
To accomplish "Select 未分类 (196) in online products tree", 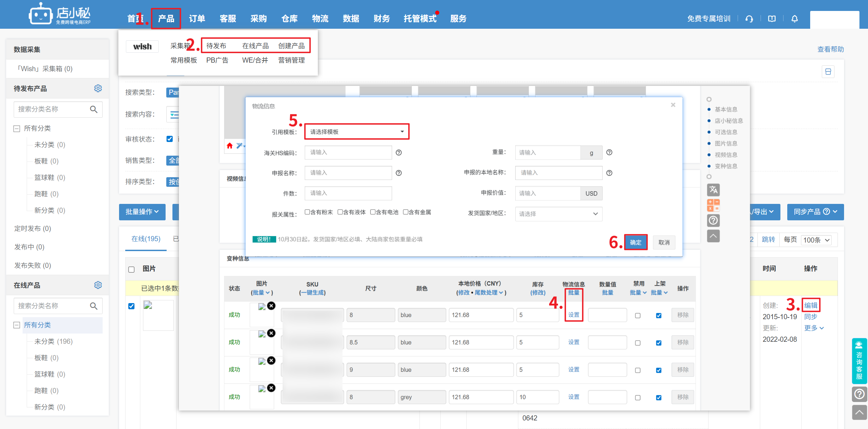I will [53, 341].
